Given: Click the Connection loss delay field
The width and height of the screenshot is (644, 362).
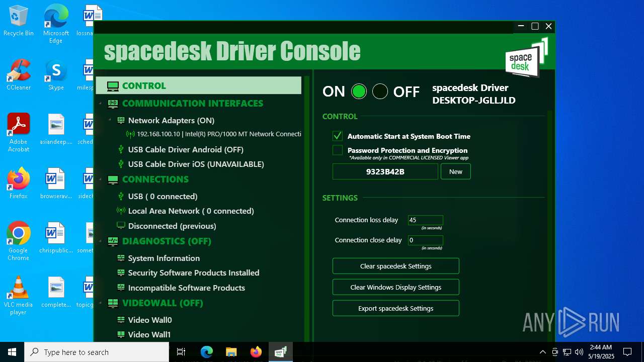Looking at the screenshot, I should 426,220.
